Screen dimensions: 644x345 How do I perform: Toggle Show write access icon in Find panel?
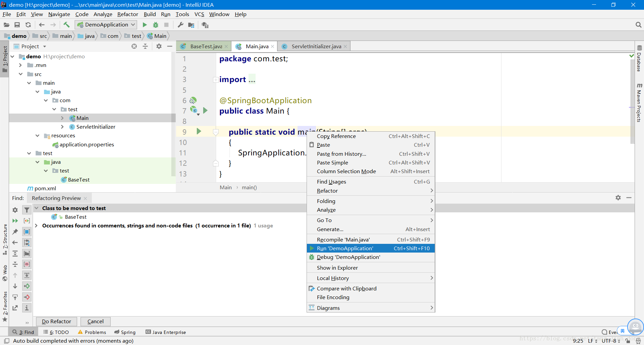[x=27, y=297]
